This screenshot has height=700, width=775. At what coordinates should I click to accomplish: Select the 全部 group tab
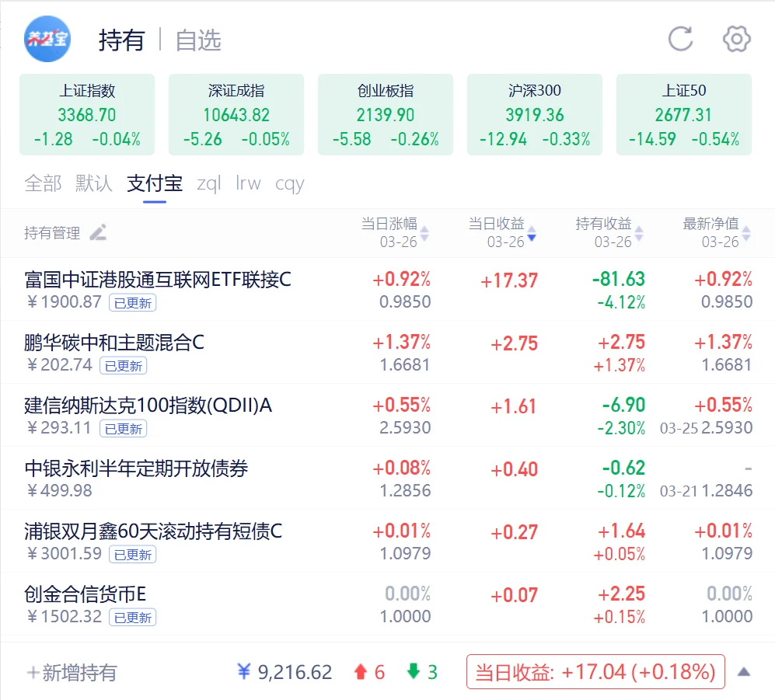(43, 183)
